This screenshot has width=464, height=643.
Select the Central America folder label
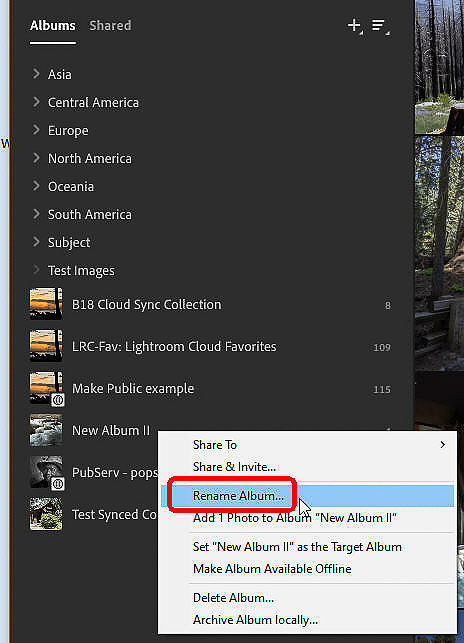[x=93, y=102]
